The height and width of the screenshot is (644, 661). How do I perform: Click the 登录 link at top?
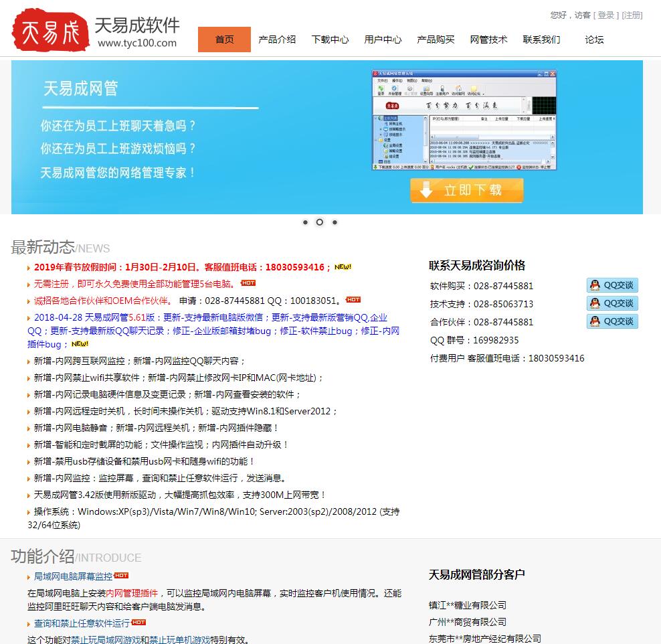(x=605, y=15)
